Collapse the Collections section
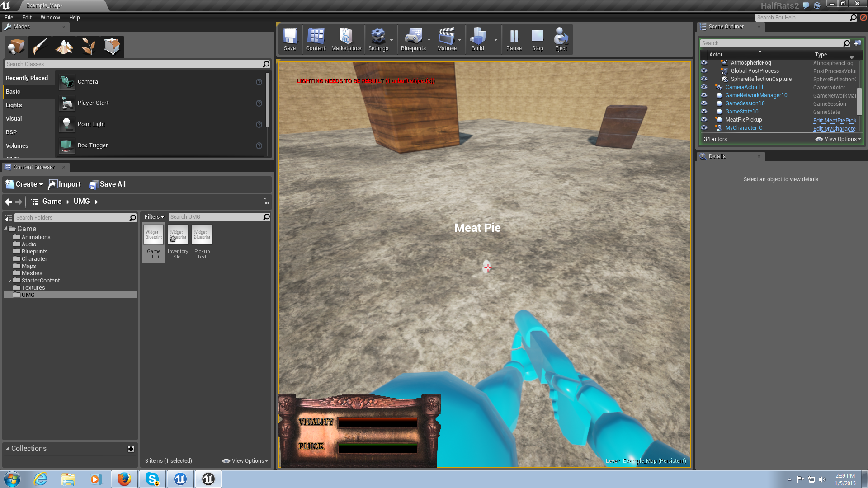The width and height of the screenshot is (868, 488). (7, 449)
